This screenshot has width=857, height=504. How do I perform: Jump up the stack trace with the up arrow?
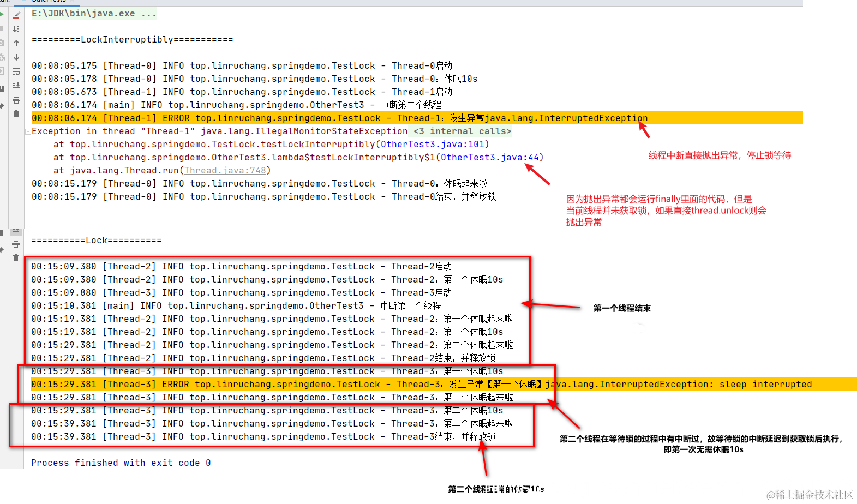pos(16,43)
